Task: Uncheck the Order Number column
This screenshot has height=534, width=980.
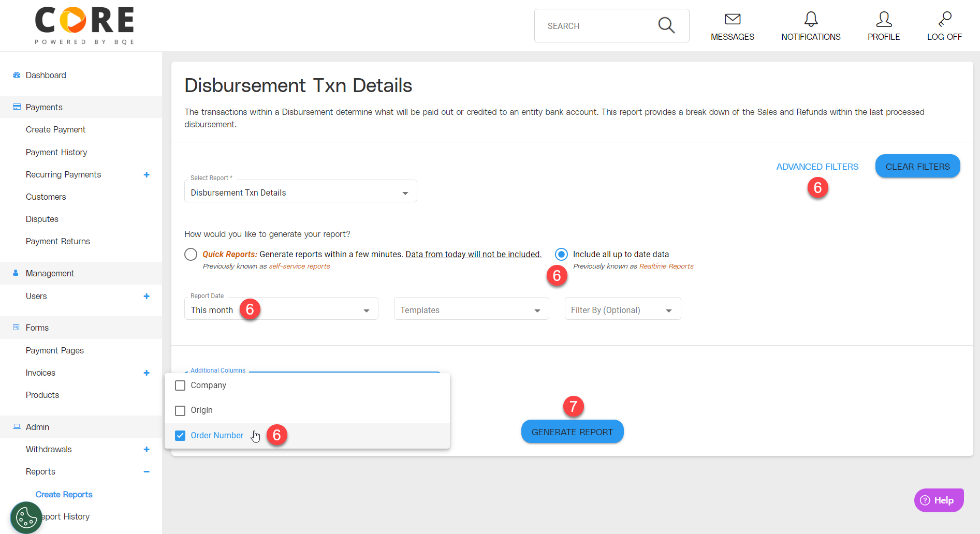Action: pyautogui.click(x=180, y=435)
